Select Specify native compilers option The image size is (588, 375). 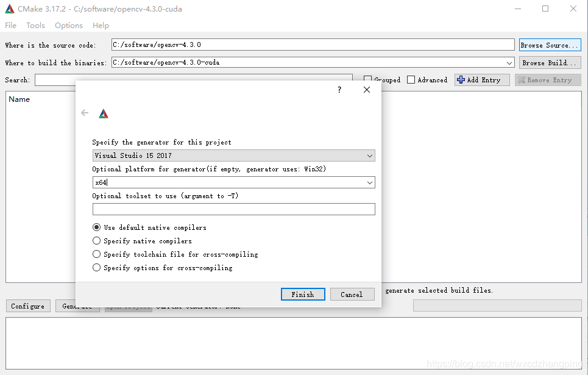point(96,241)
